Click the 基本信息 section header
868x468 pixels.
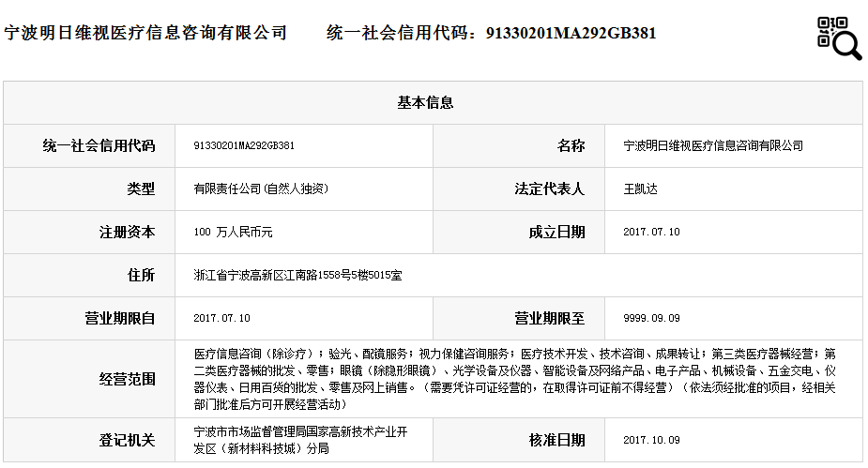[425, 102]
